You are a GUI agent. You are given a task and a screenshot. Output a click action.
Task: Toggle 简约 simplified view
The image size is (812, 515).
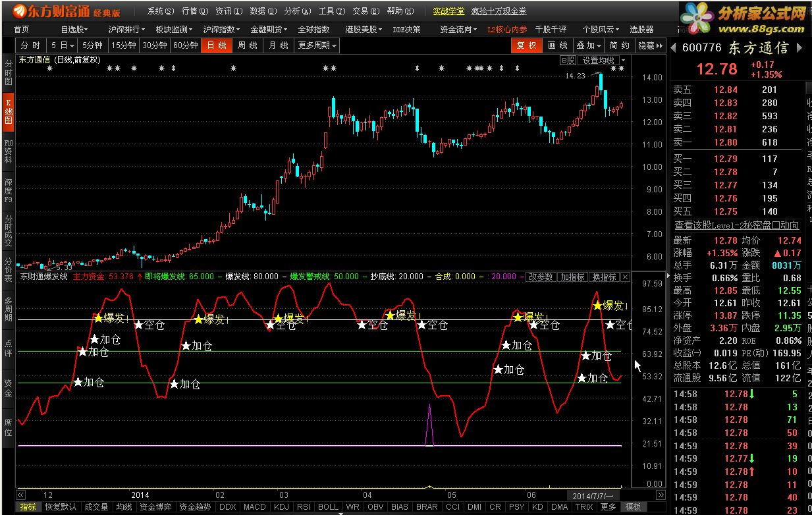[x=619, y=45]
